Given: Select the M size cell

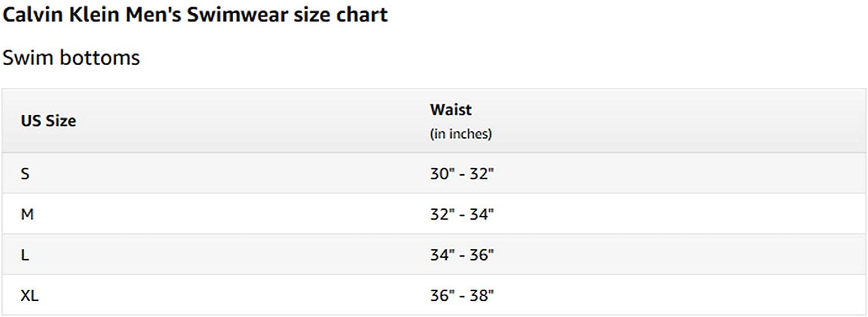Looking at the screenshot, I should coord(27,214).
